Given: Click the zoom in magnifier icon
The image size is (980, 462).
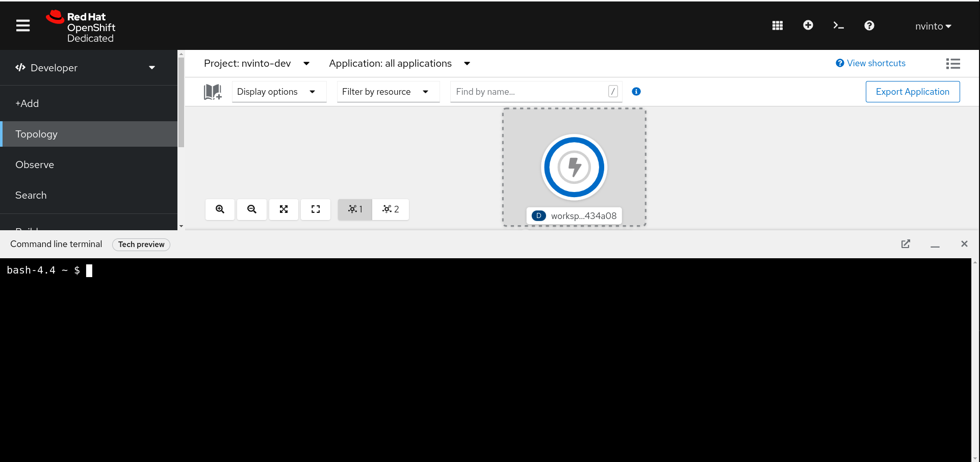Looking at the screenshot, I should point(220,209).
